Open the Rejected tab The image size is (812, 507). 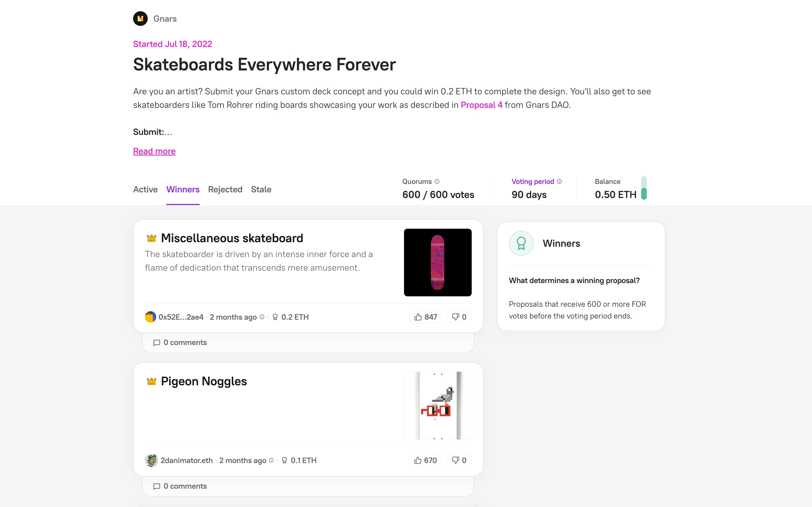click(x=225, y=190)
